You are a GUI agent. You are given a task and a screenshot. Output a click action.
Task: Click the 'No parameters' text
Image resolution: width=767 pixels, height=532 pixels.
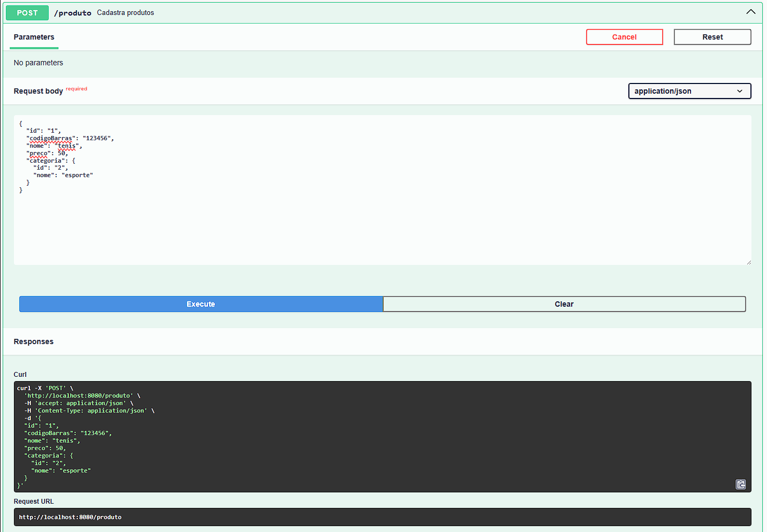(39, 63)
